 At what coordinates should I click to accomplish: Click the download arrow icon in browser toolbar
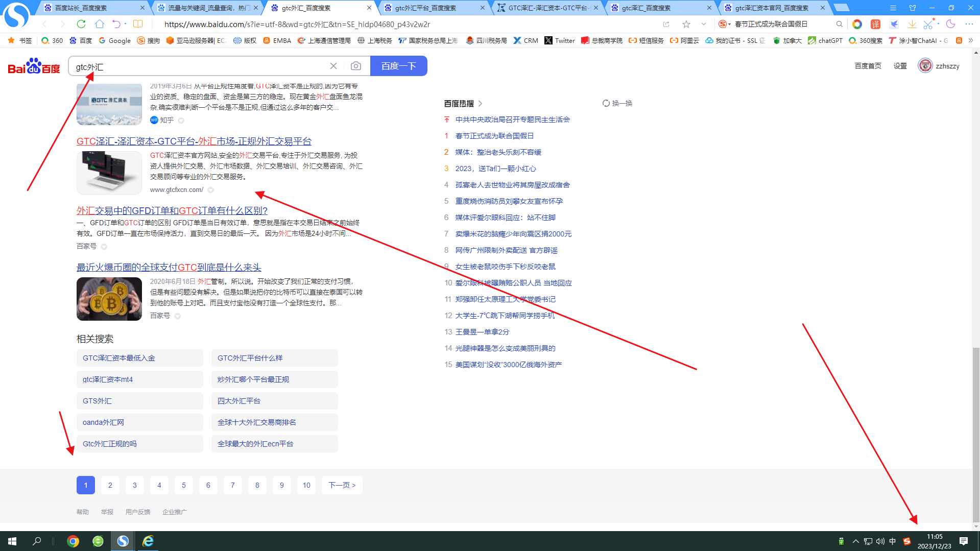click(x=912, y=24)
